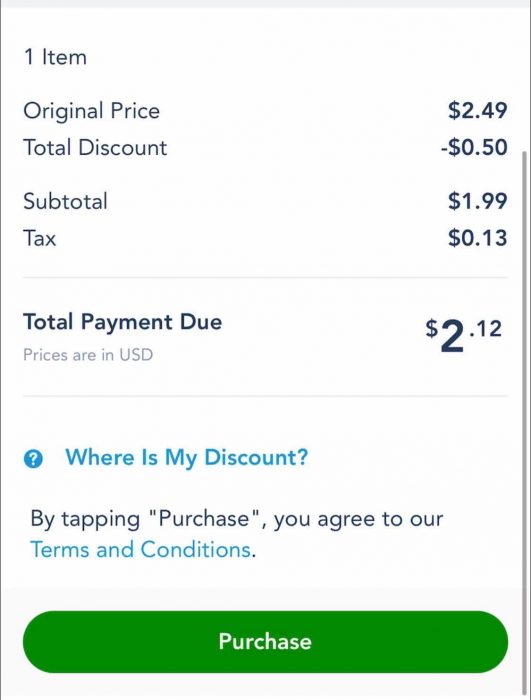Select the -$0.50 discount amount
Image resolution: width=531 pixels, height=700 pixels.
pyautogui.click(x=474, y=147)
